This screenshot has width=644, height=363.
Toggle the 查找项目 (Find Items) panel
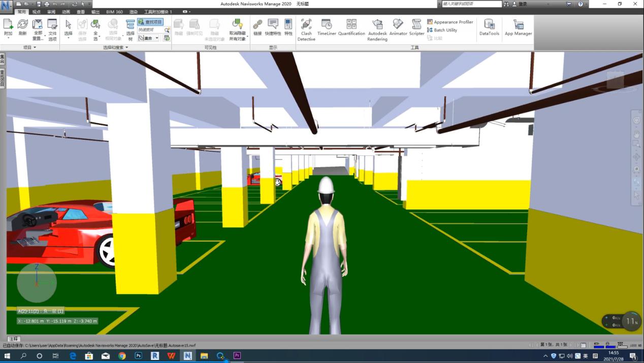151,22
